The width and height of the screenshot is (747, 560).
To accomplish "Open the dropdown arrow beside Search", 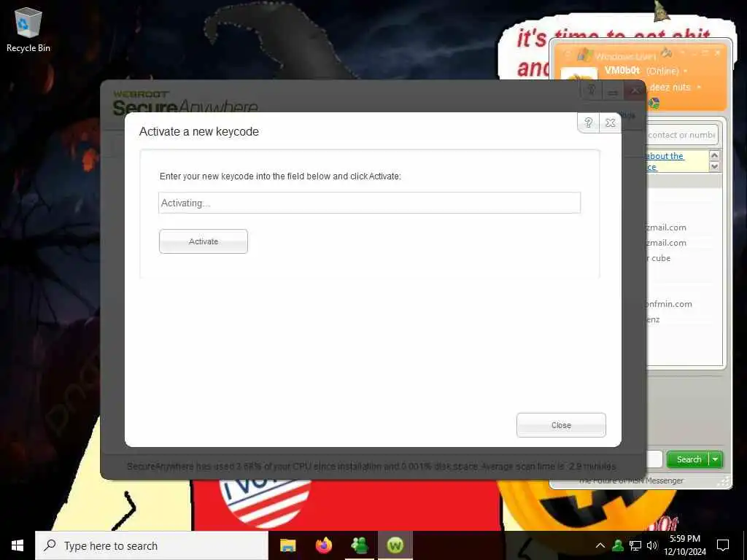I will [x=716, y=459].
